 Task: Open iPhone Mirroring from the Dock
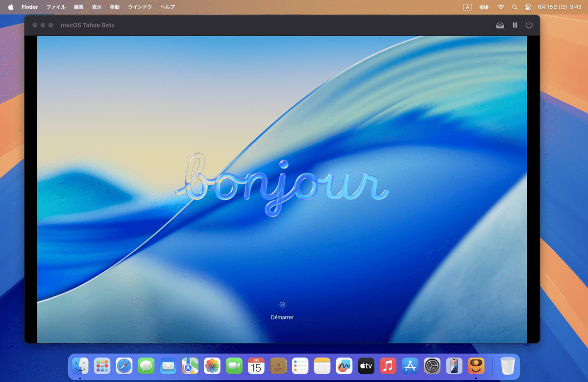click(x=454, y=366)
